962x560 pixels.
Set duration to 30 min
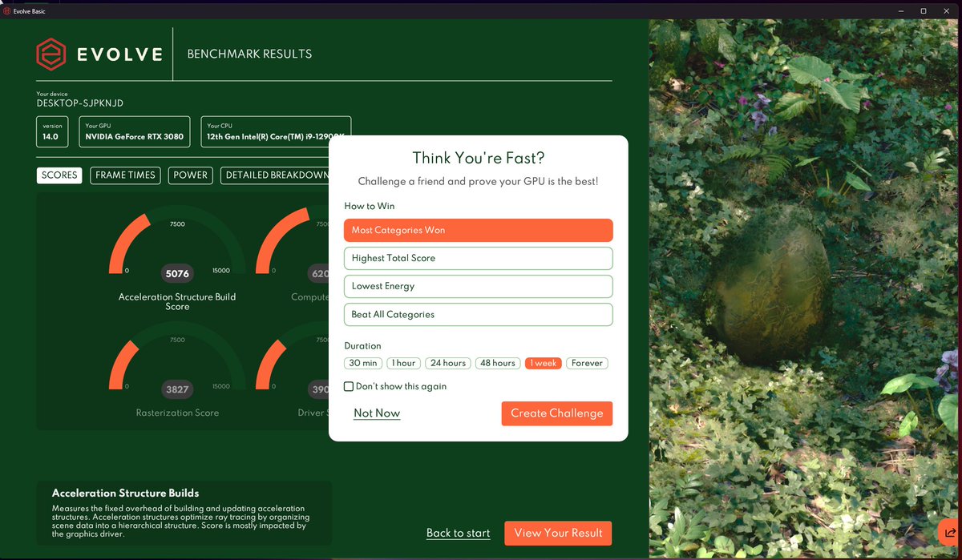click(x=363, y=363)
